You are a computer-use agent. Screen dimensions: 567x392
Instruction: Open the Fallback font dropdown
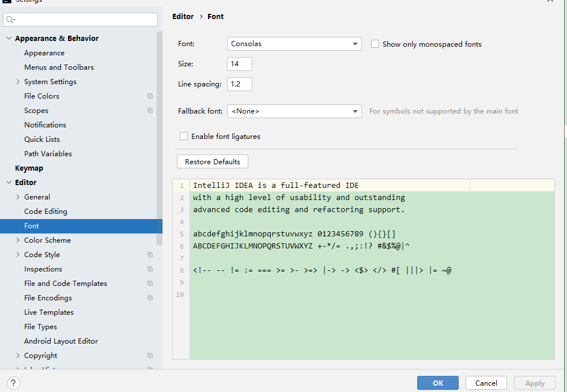click(294, 111)
